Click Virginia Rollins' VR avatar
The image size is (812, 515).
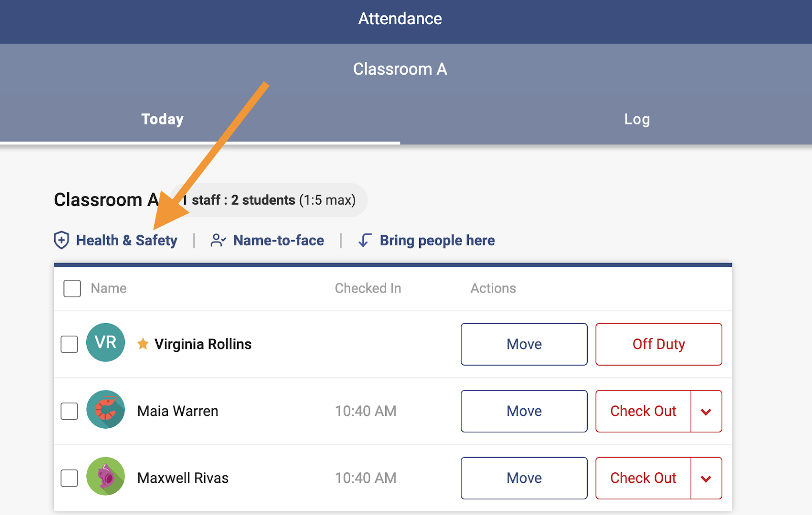pos(106,343)
